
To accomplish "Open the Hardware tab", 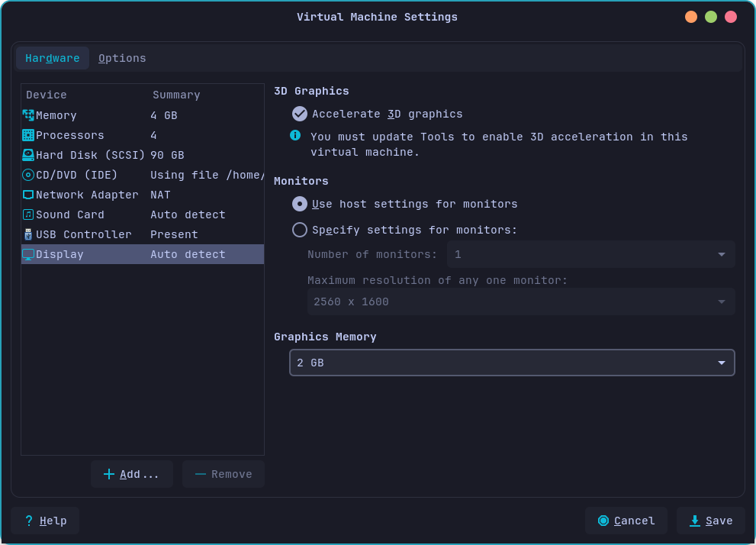I will pos(53,58).
